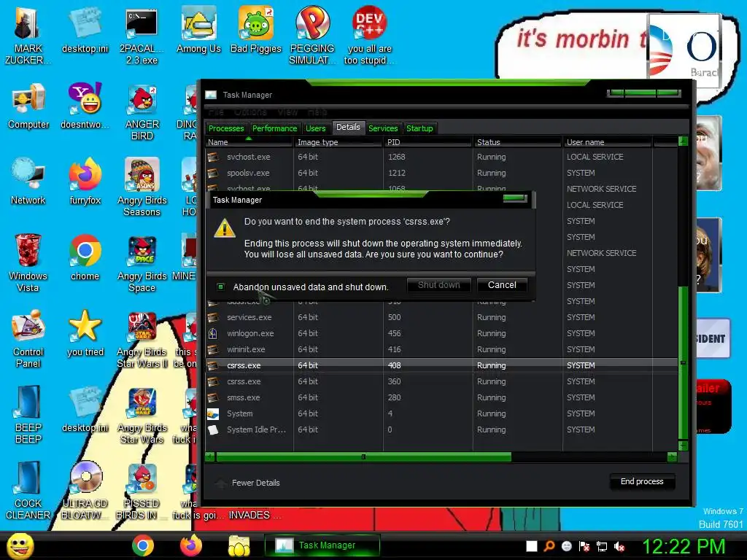
Task: Open the folder icon on the taskbar
Action: 239,545
